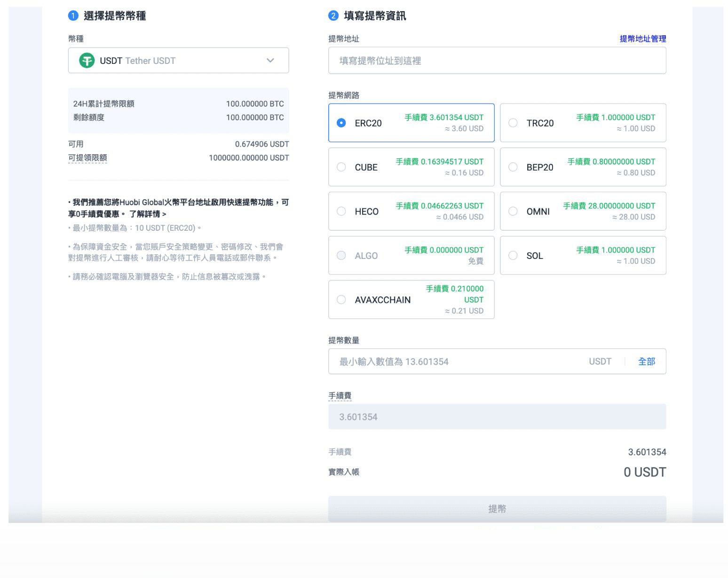Open 提幣地址管理 address management
Screen dimensions: 728x578
tap(642, 39)
